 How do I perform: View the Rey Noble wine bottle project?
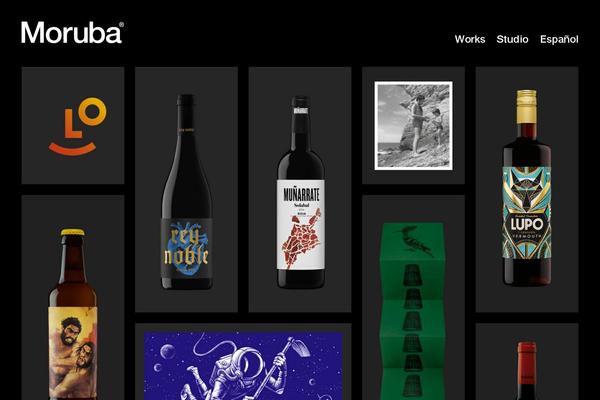(186, 189)
